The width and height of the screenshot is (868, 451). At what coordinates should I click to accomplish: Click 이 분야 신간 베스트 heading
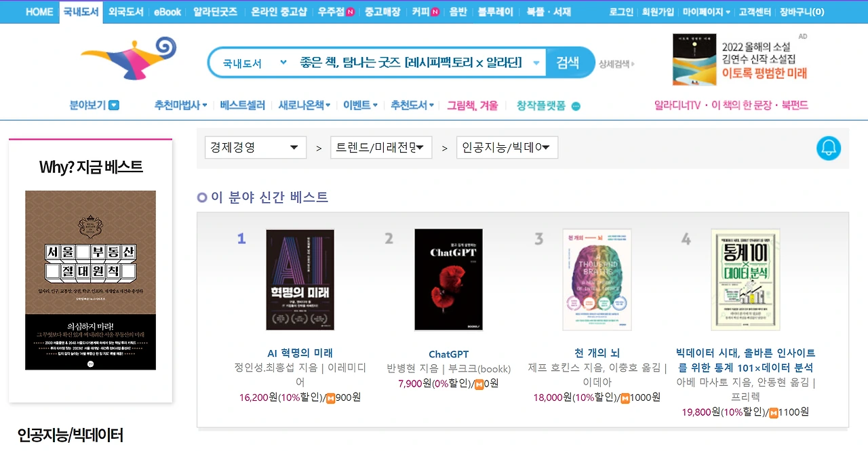pos(269,197)
